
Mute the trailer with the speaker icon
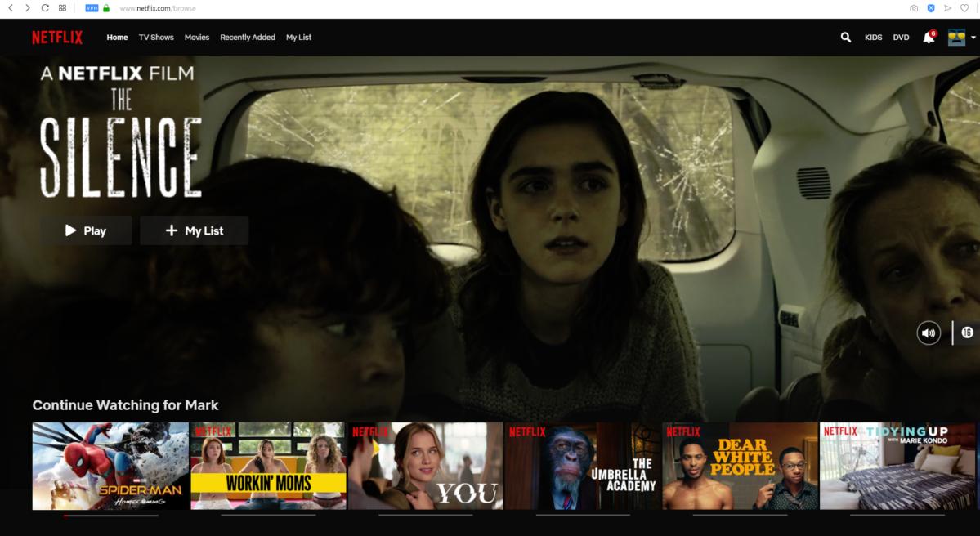929,333
